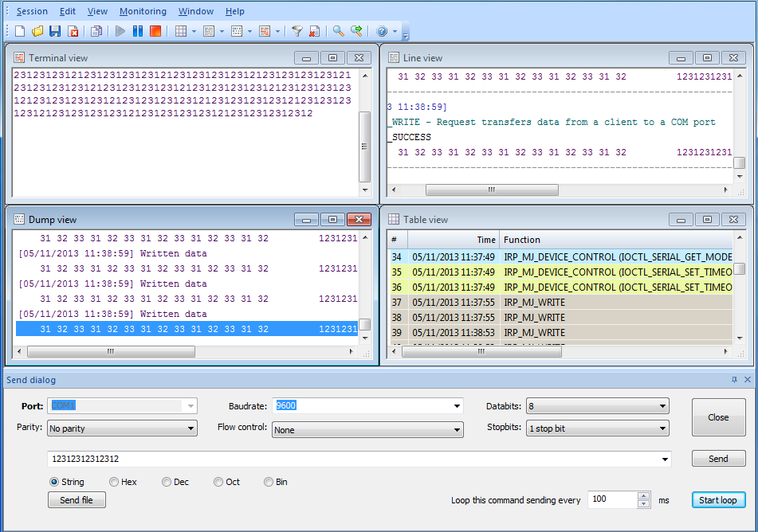Select the Hex radio button
Viewport: 758px width, 532px height.
click(114, 482)
